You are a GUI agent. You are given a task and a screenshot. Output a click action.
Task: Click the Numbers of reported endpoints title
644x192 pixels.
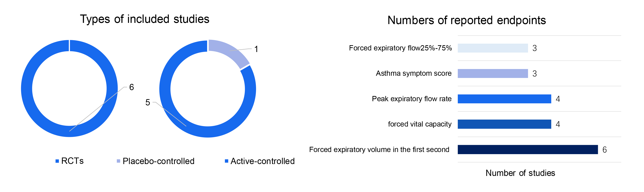click(x=466, y=20)
